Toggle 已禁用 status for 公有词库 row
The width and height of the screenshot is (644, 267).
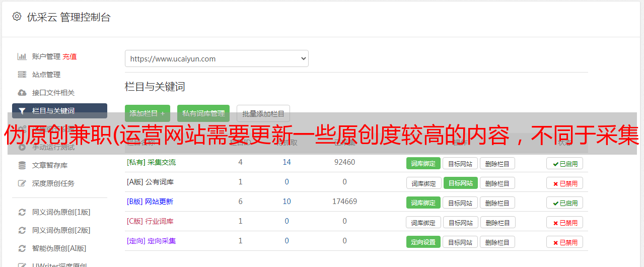coord(565,183)
